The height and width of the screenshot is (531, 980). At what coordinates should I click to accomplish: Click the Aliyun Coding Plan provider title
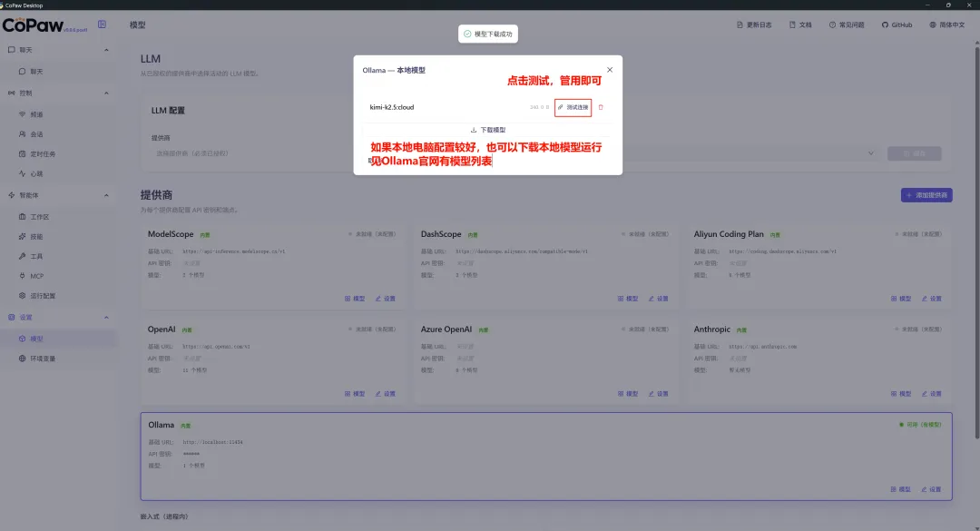tap(729, 234)
